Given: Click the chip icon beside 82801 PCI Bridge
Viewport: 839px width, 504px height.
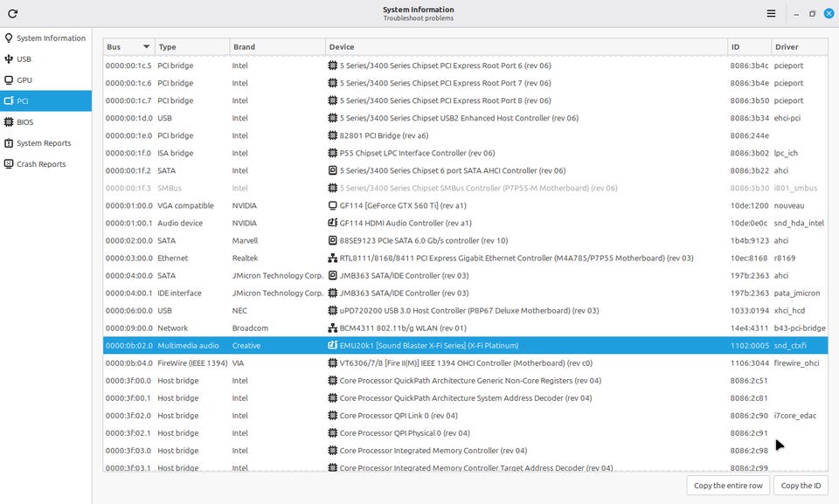Looking at the screenshot, I should 332,135.
